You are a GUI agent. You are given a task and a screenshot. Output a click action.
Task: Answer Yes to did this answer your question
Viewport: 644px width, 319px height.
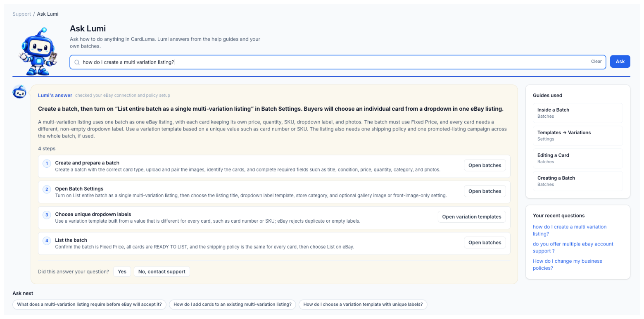pyautogui.click(x=122, y=271)
